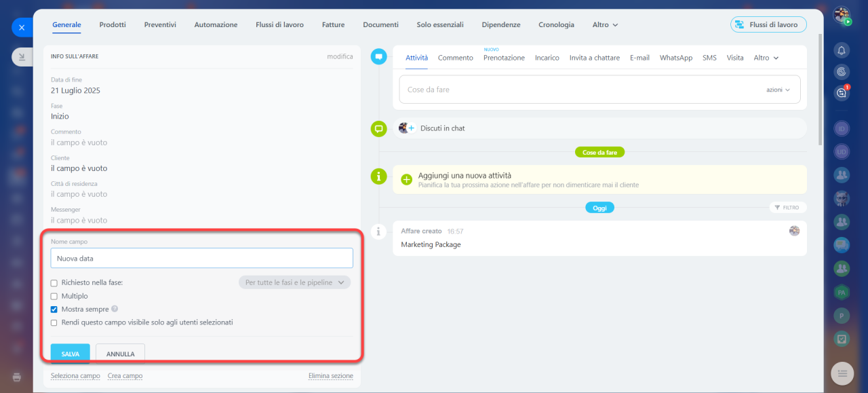Viewport: 868px width, 393px height.
Task: Click the printer icon at bottom left
Action: click(x=17, y=377)
